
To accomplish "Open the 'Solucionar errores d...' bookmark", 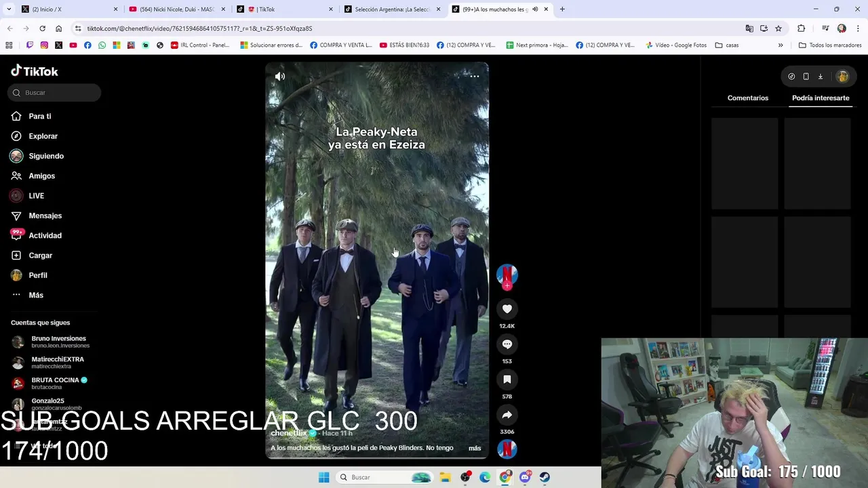I will 271,45.
